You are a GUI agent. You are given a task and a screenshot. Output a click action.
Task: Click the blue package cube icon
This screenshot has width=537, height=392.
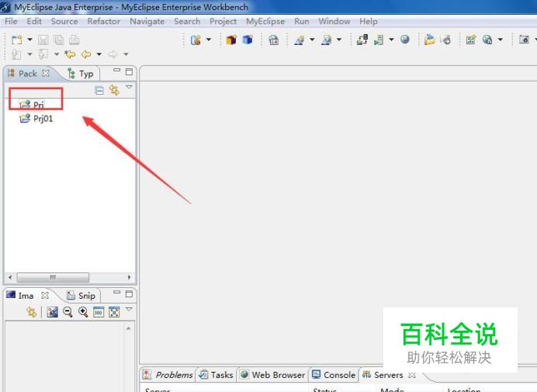(248, 40)
